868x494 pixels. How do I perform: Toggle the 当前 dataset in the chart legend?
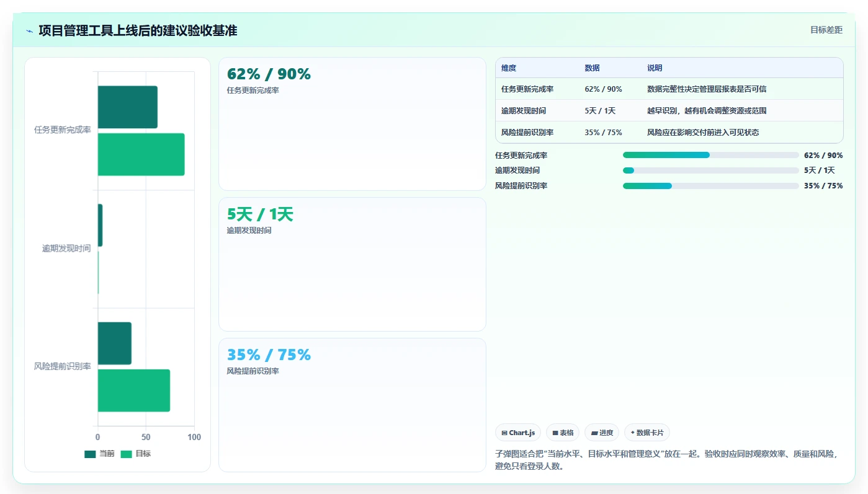click(99, 454)
